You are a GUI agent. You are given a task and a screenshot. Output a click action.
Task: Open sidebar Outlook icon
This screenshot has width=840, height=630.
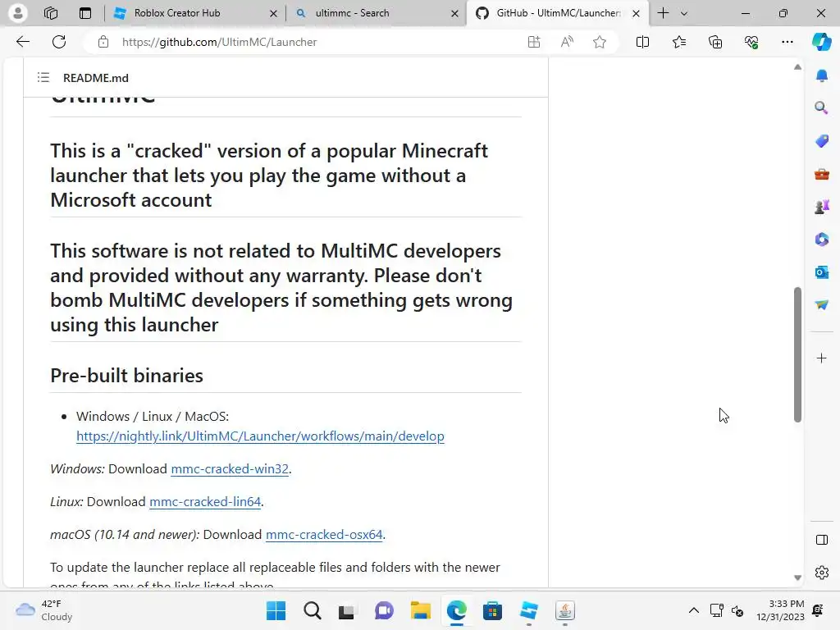821,272
